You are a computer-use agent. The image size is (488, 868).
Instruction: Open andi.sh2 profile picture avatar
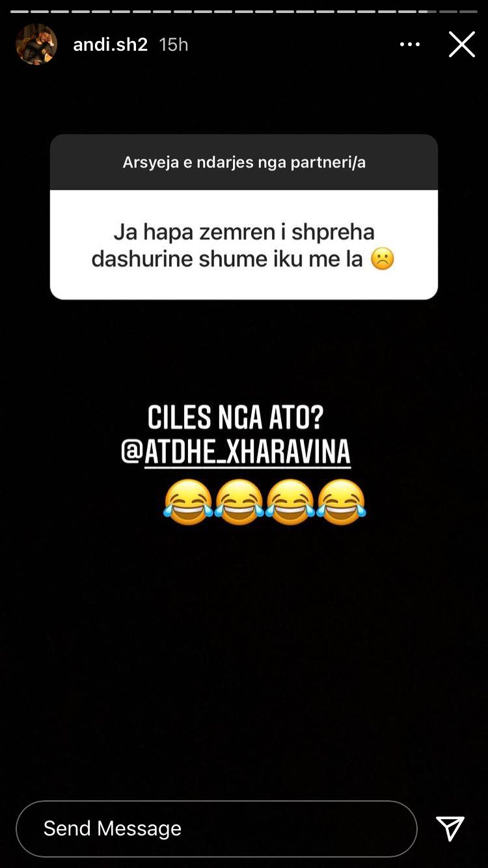coord(36,44)
